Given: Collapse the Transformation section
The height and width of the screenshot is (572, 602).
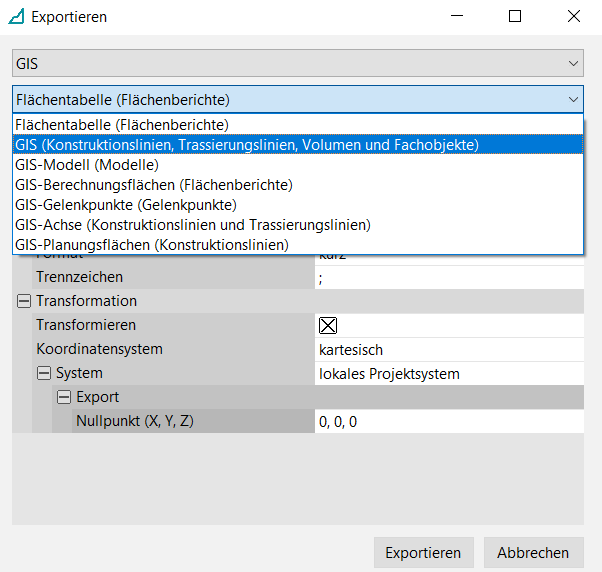Looking at the screenshot, I should 23,301.
